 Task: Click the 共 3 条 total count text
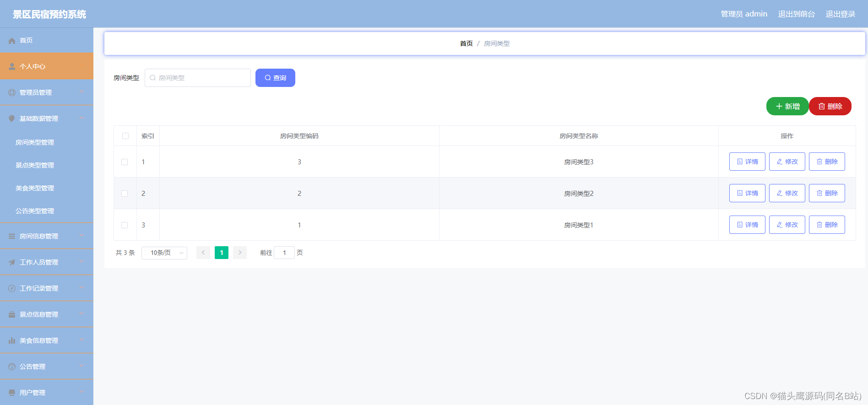(x=125, y=253)
